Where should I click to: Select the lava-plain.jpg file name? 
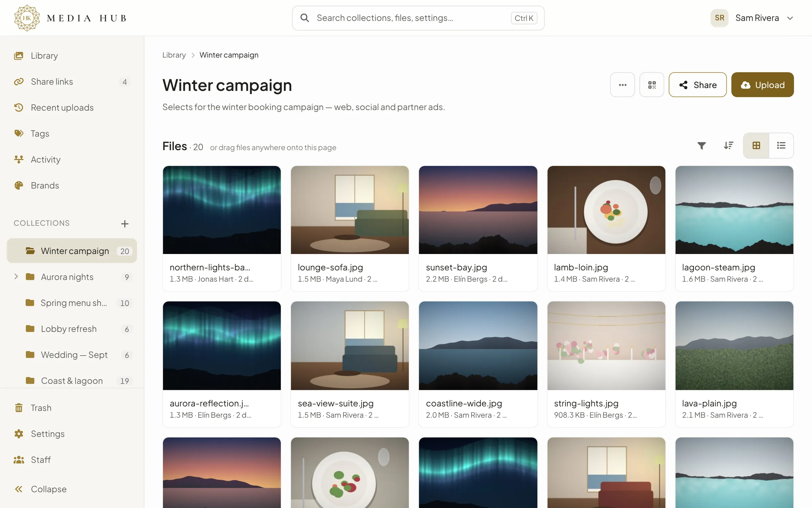click(x=709, y=403)
